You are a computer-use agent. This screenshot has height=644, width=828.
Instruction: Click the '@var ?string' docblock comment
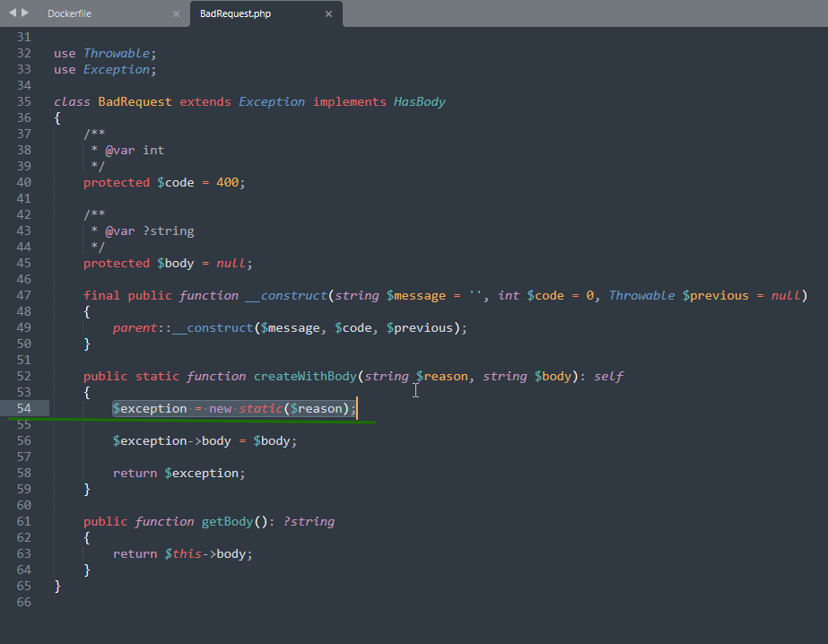pos(148,231)
